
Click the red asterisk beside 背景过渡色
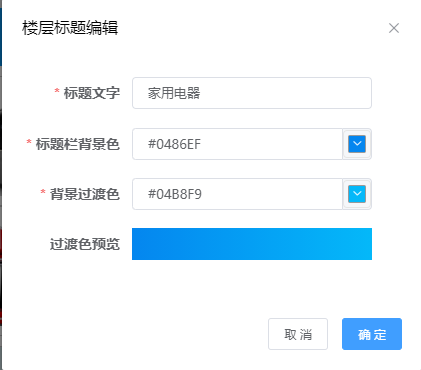43,192
